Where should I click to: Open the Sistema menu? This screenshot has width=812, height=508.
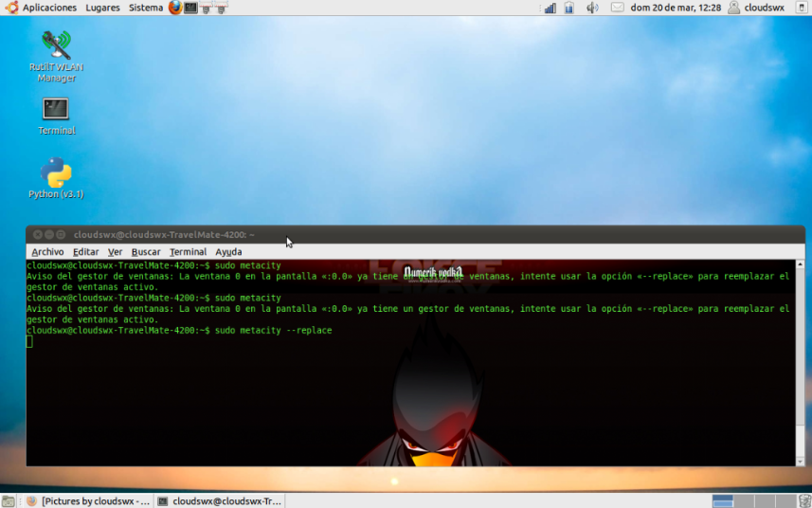pos(146,8)
